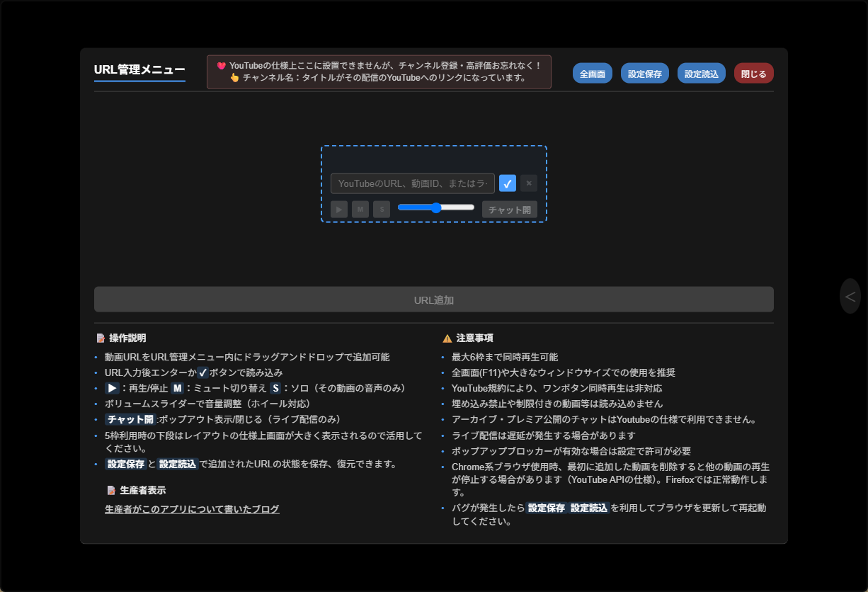Focus the YouTube URL input field
This screenshot has height=592, width=868.
(412, 183)
